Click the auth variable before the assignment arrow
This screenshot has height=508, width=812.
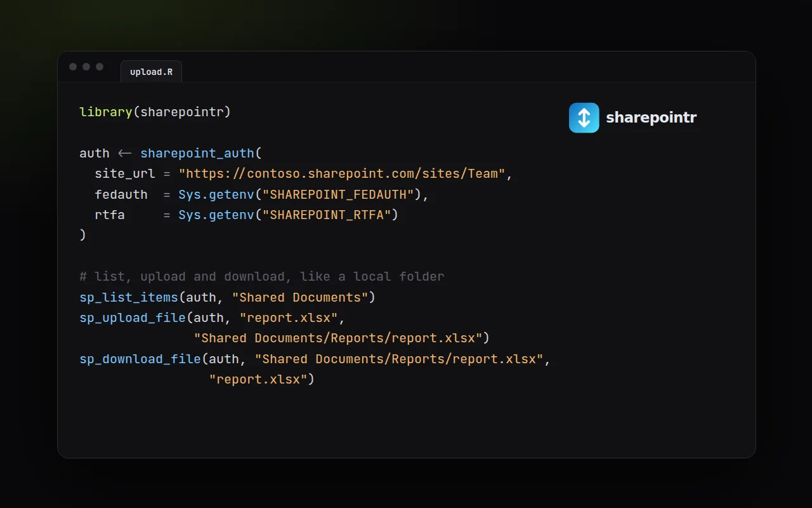point(95,154)
